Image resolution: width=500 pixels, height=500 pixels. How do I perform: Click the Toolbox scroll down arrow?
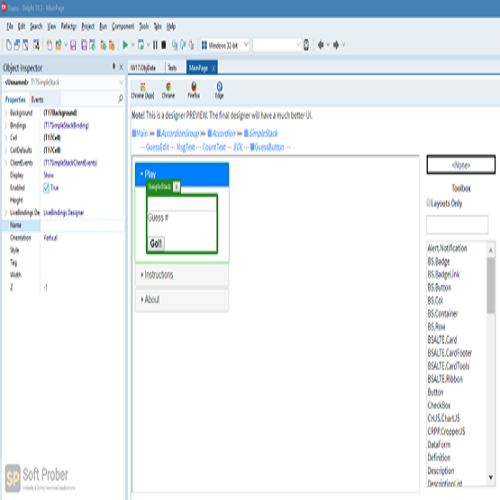[491, 477]
